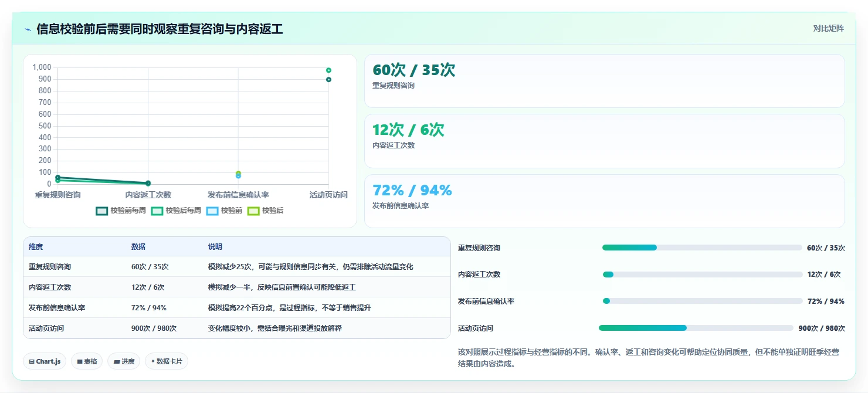This screenshot has height=393, width=868.
Task: Click the 活动页访问 label in progress list
Action: coord(476,328)
